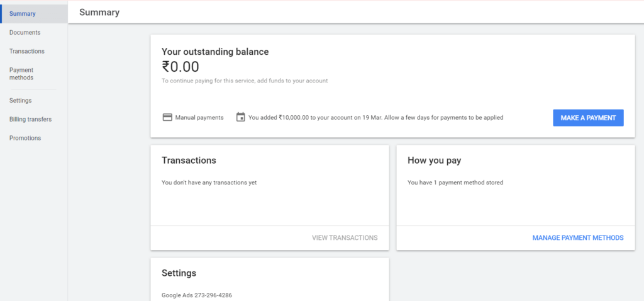Go to Documents in the sidebar

click(x=25, y=33)
